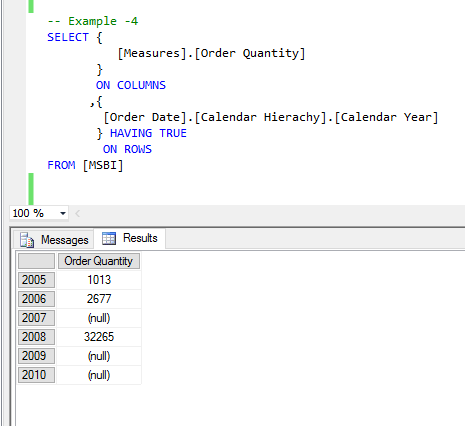Place cursor on HAVING TRUE keyword

(x=148, y=133)
